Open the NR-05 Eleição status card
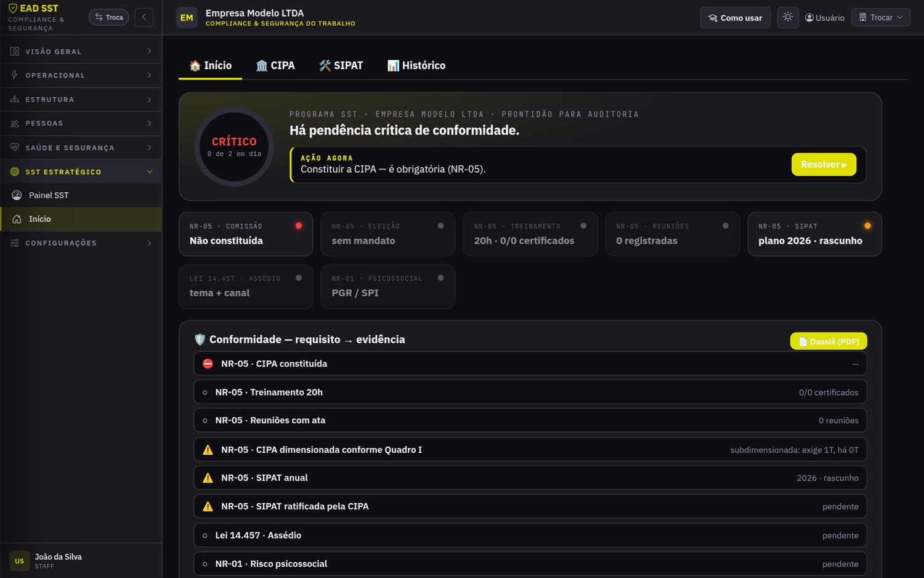This screenshot has width=924, height=578. coord(388,234)
